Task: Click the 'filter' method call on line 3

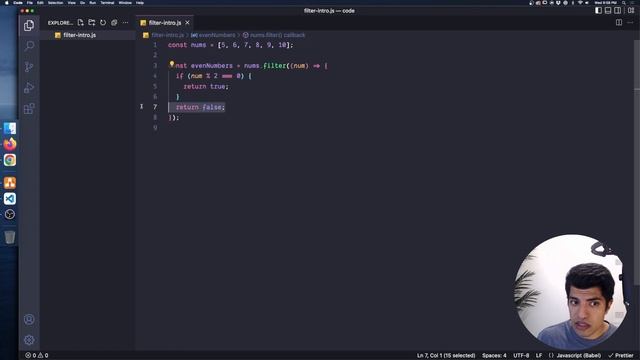Action: (x=274, y=65)
